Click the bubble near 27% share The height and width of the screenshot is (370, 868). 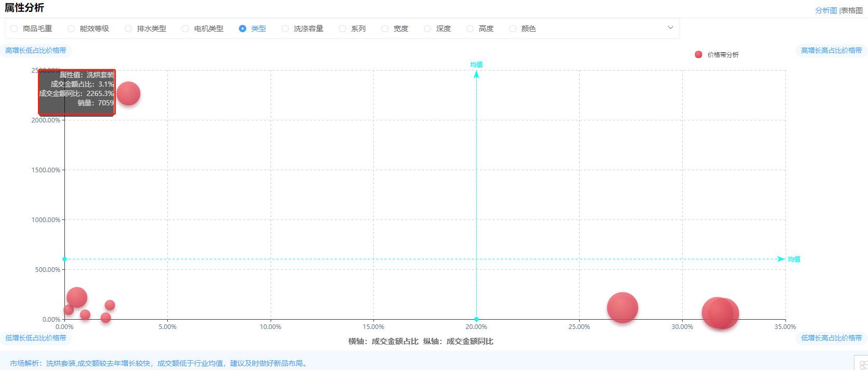[622, 308]
